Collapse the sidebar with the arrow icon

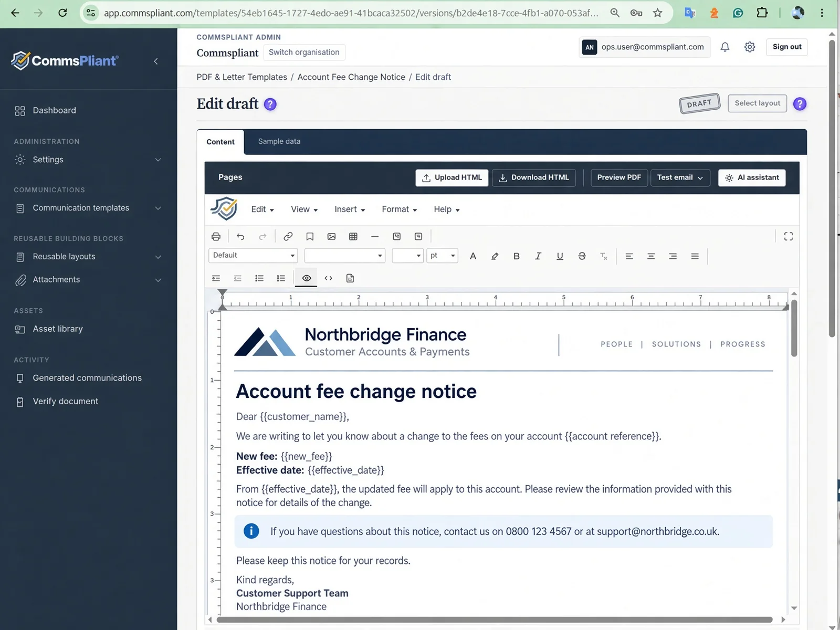tap(156, 61)
